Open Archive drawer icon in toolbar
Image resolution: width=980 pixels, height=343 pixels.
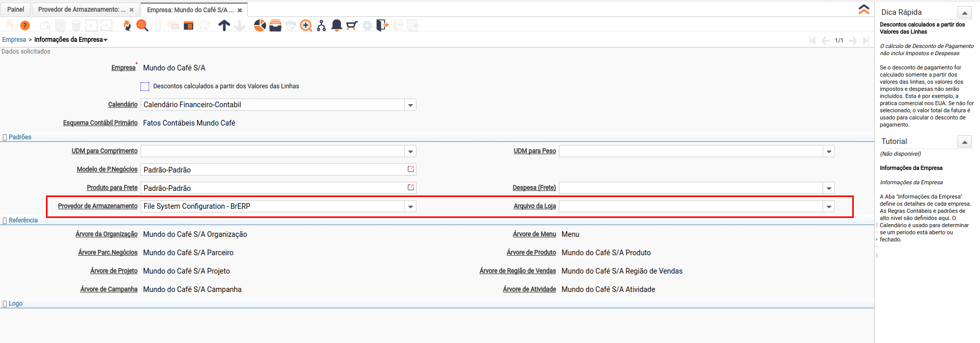pos(275,26)
